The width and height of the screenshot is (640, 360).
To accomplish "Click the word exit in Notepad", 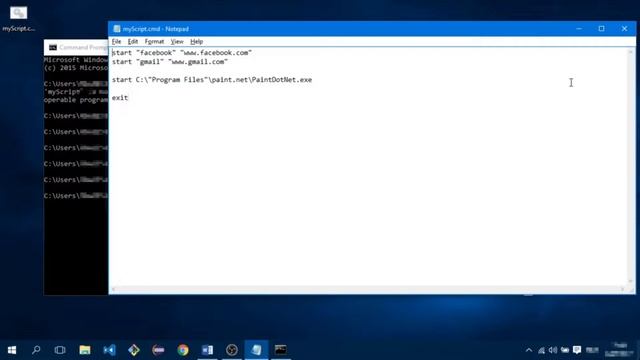I will pyautogui.click(x=120, y=98).
